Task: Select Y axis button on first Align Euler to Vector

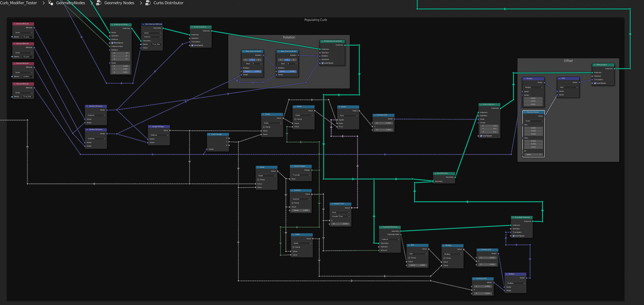Action: (252, 60)
